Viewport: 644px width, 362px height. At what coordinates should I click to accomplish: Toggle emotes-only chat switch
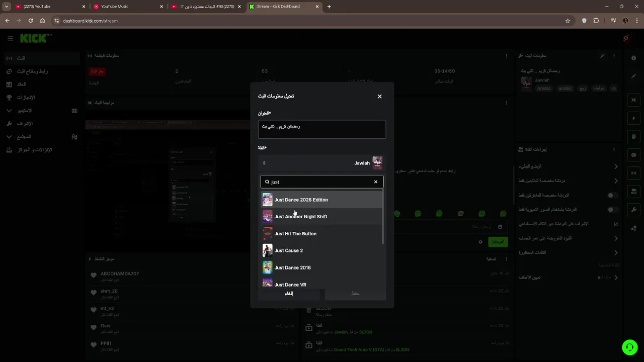612,210
